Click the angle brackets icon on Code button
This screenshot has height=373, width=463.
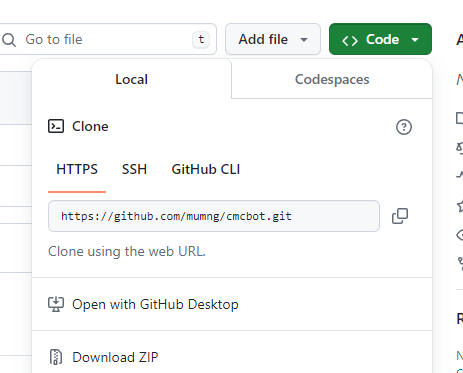[350, 41]
